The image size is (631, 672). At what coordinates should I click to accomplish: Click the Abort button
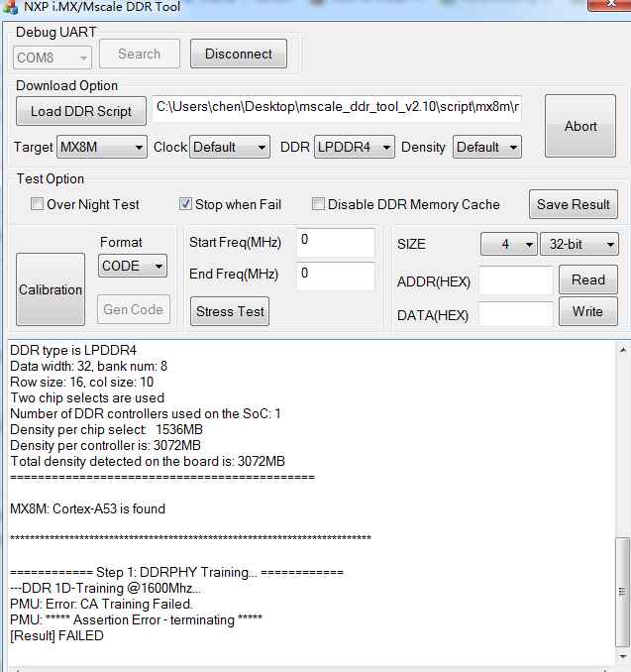[580, 127]
